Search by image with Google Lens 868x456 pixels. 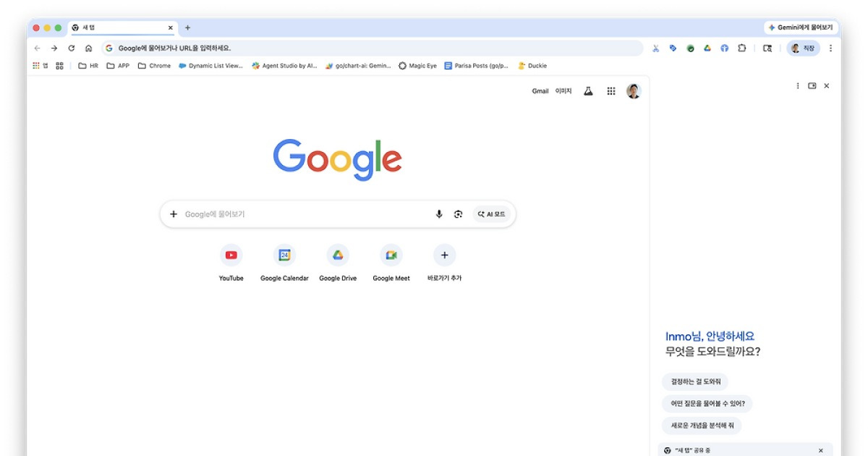point(458,214)
